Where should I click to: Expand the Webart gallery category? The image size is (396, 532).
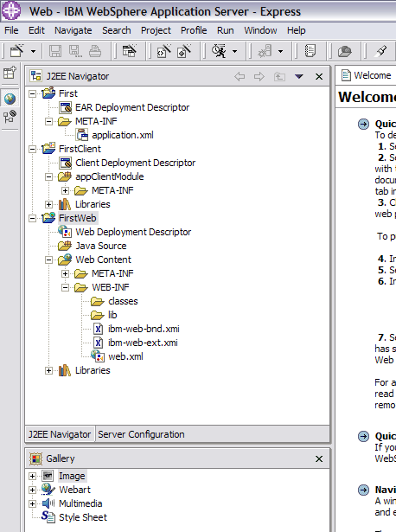(32, 490)
